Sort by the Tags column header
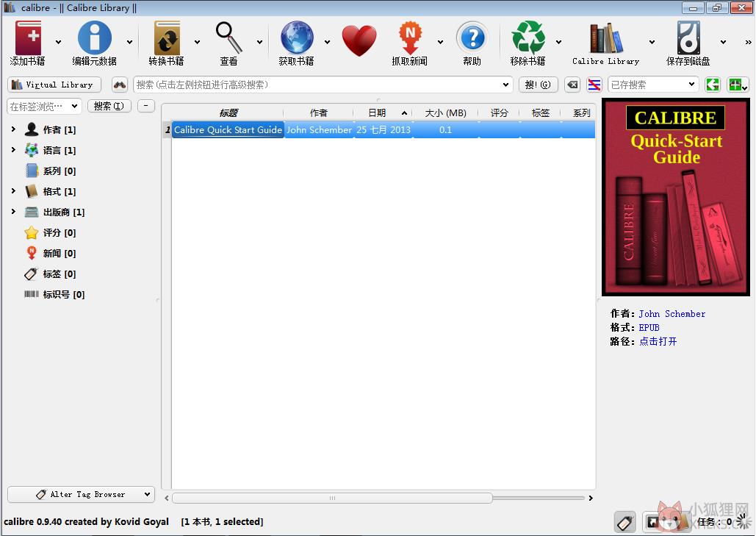Screen dimensions: 756x536 (541, 113)
